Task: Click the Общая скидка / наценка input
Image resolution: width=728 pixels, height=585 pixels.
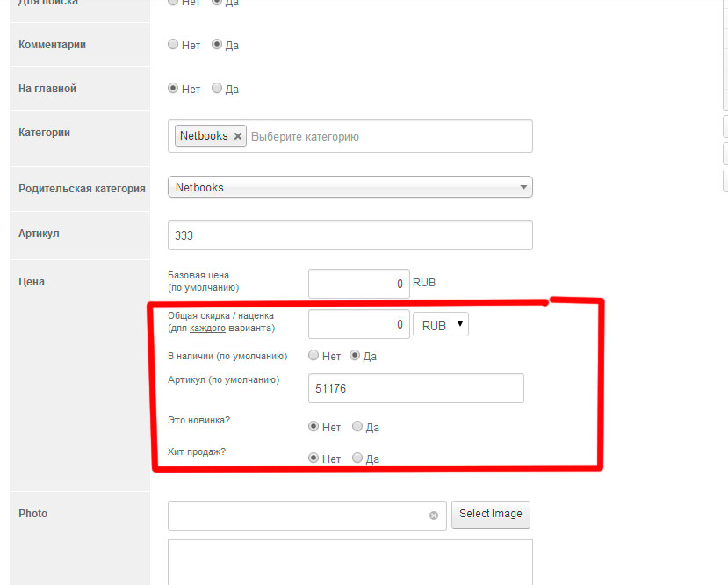Action: pos(358,324)
